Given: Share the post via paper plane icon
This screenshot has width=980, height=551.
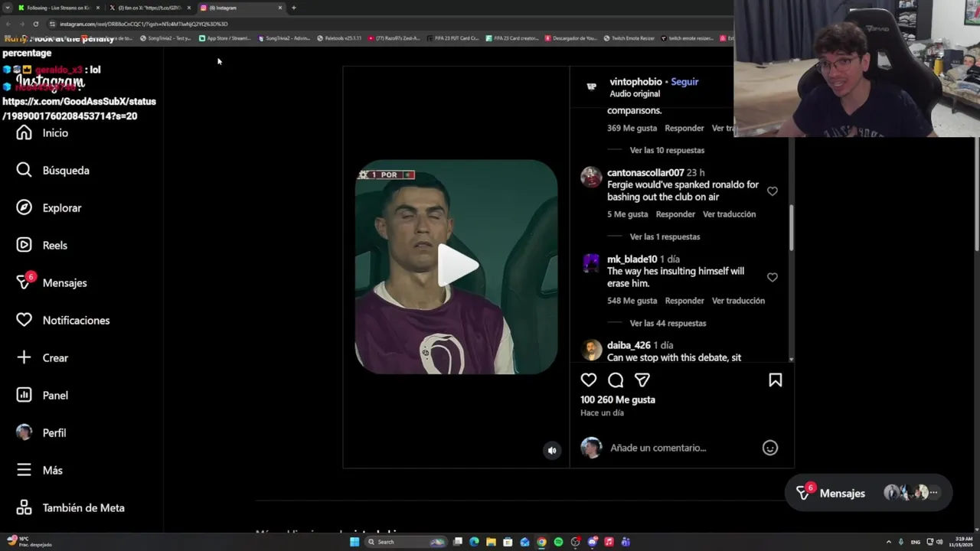Looking at the screenshot, I should [642, 380].
